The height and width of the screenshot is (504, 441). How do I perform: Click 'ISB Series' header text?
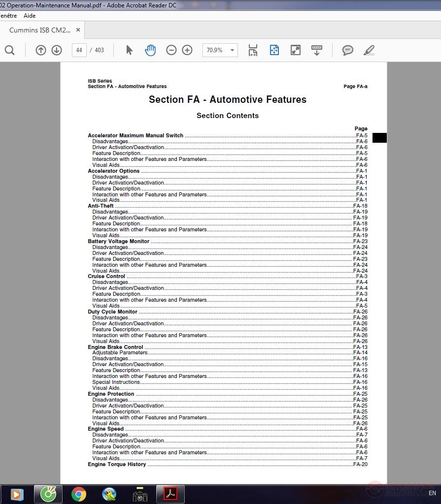coord(100,81)
